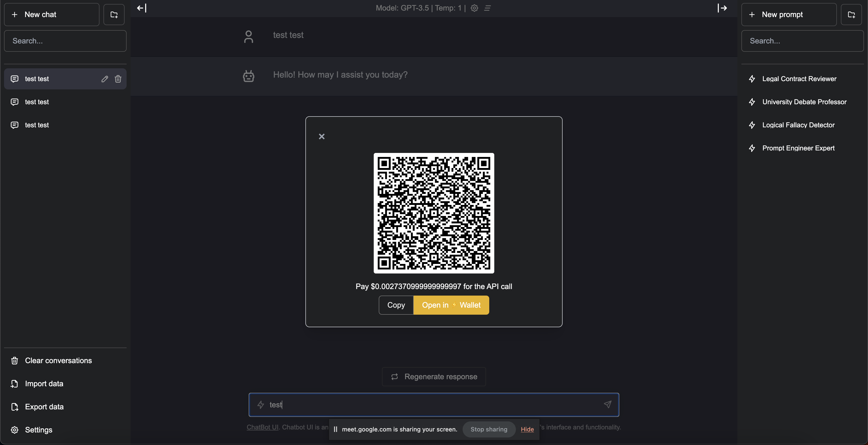The height and width of the screenshot is (445, 868).
Task: Open the second test test conversation
Action: pyautogui.click(x=37, y=102)
